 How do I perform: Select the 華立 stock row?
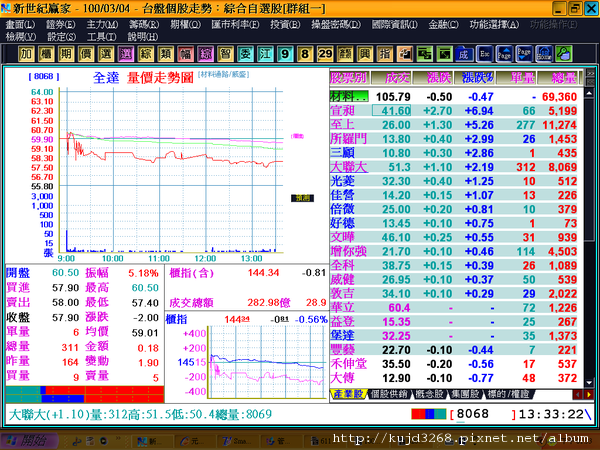(454, 308)
